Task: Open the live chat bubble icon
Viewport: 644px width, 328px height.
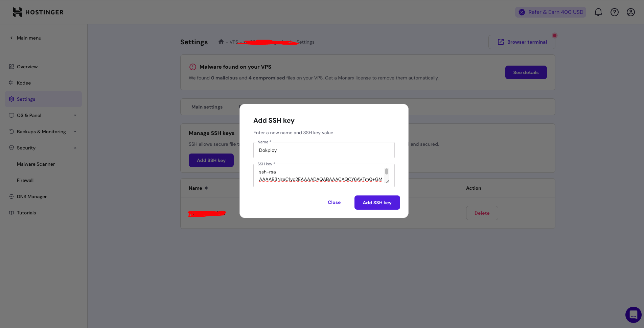Action: (633, 315)
